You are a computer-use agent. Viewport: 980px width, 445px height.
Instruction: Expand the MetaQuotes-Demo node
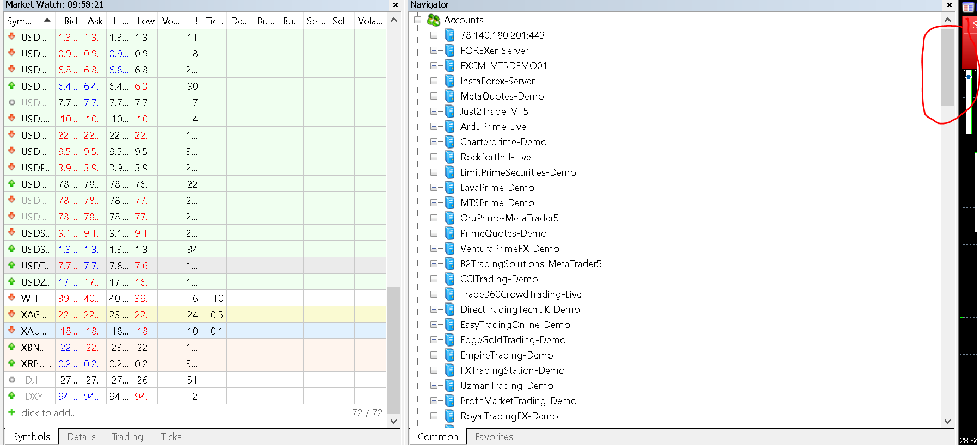click(x=434, y=96)
